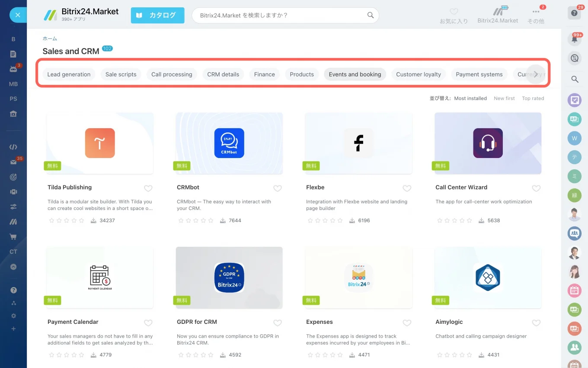Favorite CRMbot with its heart icon
Image resolution: width=588 pixels, height=368 pixels.
(278, 188)
